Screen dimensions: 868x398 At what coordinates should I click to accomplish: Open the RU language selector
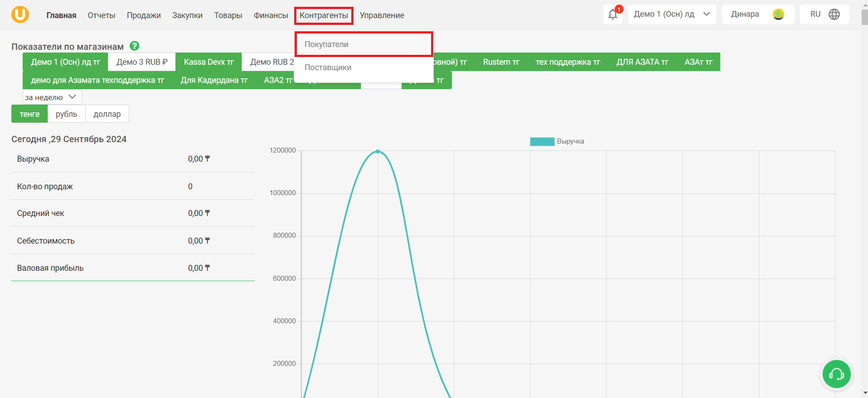coord(824,14)
